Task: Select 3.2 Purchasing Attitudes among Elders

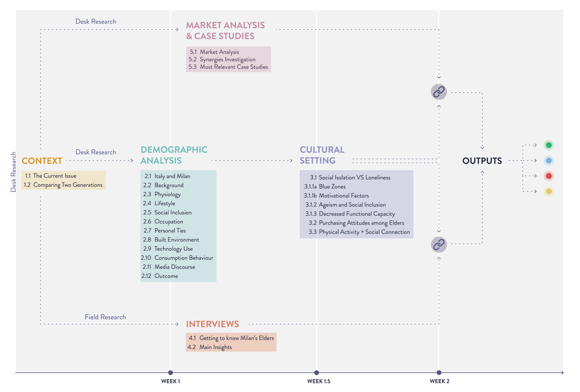Action: pyautogui.click(x=356, y=223)
